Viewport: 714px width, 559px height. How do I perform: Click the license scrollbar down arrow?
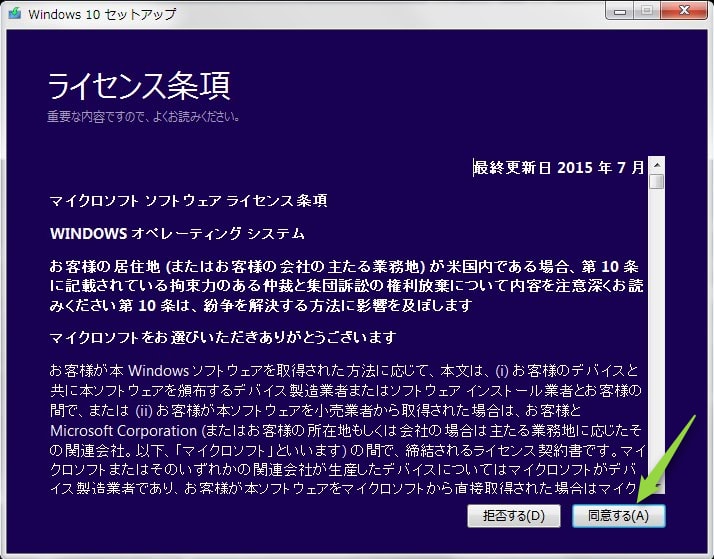[x=656, y=490]
